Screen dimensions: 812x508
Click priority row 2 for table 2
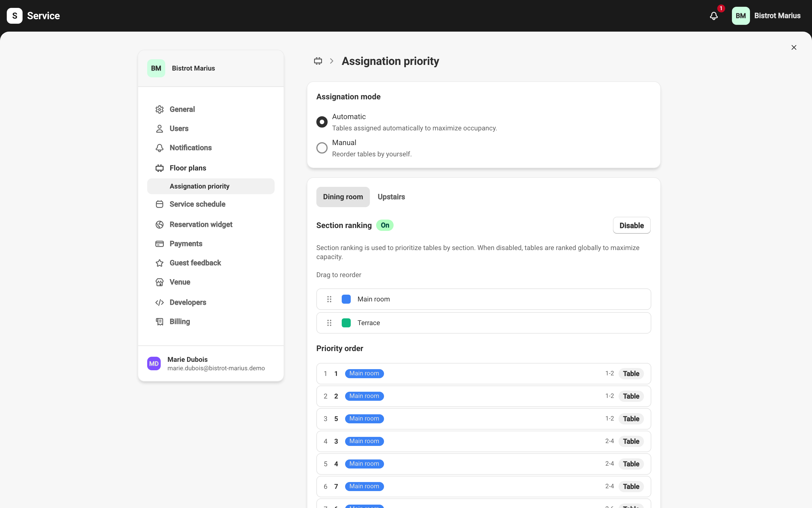484,396
